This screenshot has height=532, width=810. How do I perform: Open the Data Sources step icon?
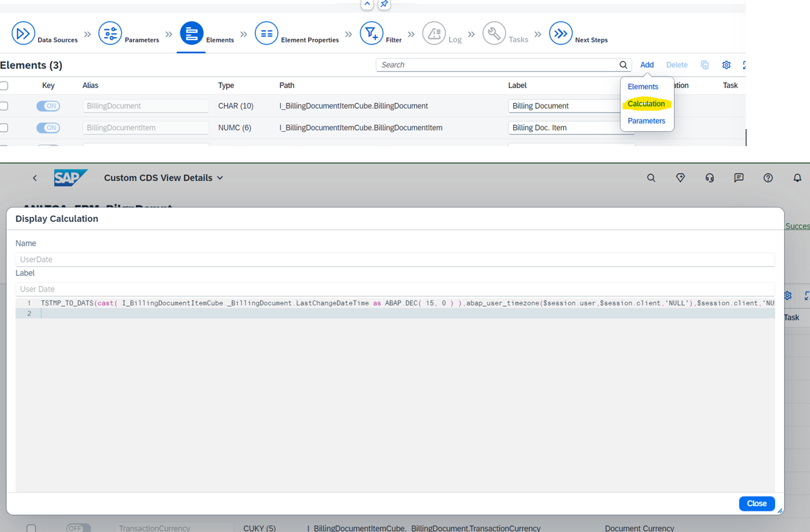[23, 33]
